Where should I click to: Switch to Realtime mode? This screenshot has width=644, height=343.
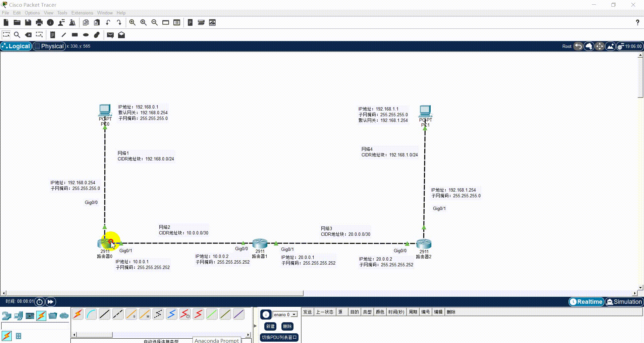586,302
